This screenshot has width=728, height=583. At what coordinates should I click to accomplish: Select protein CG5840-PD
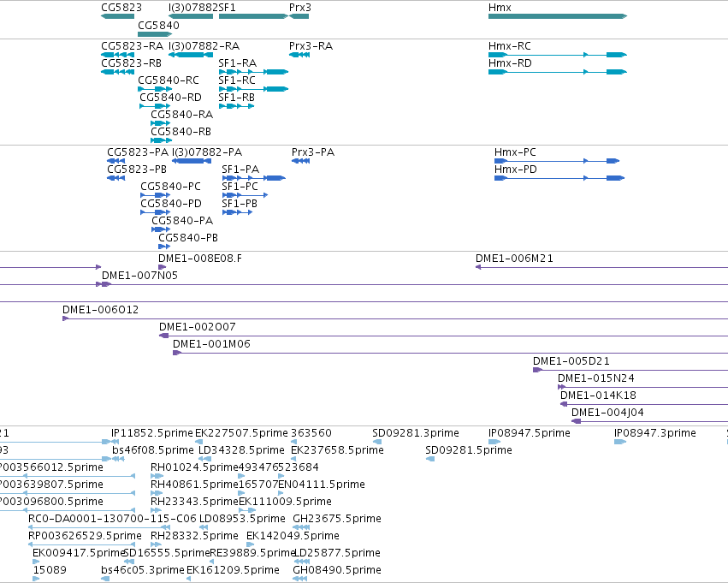(x=156, y=213)
